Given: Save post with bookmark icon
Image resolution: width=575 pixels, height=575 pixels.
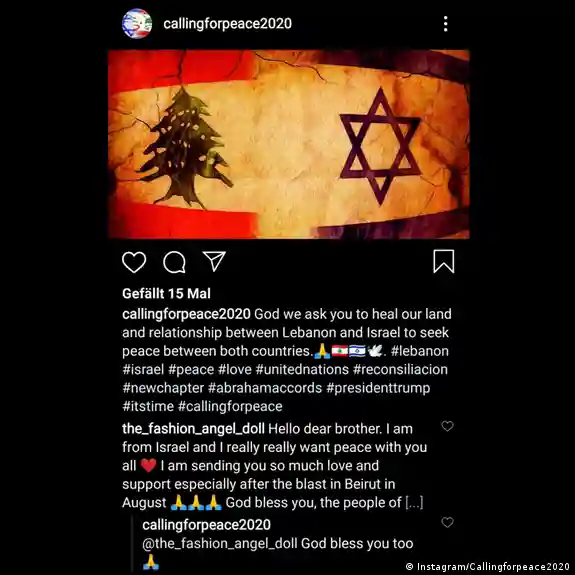Looking at the screenshot, I should [x=444, y=261].
